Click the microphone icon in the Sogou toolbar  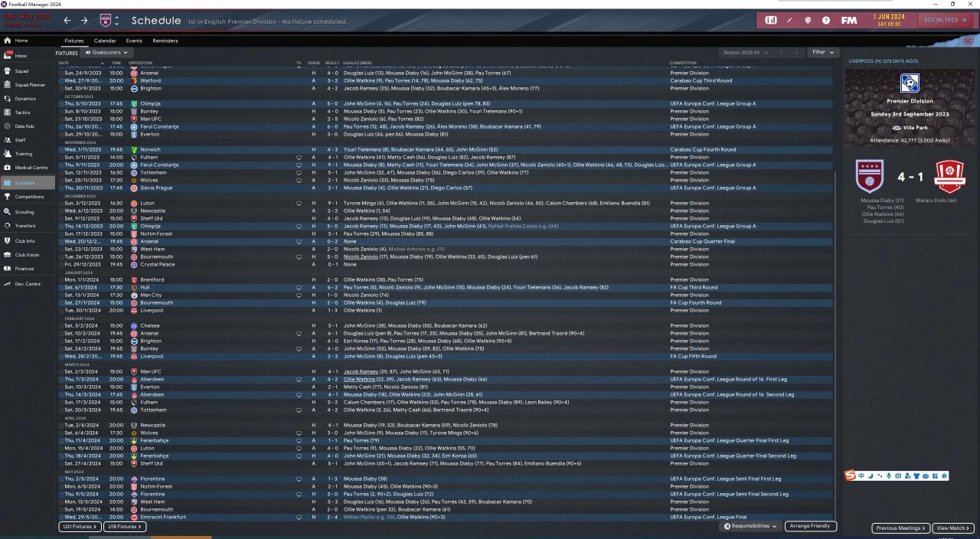[x=889, y=476]
